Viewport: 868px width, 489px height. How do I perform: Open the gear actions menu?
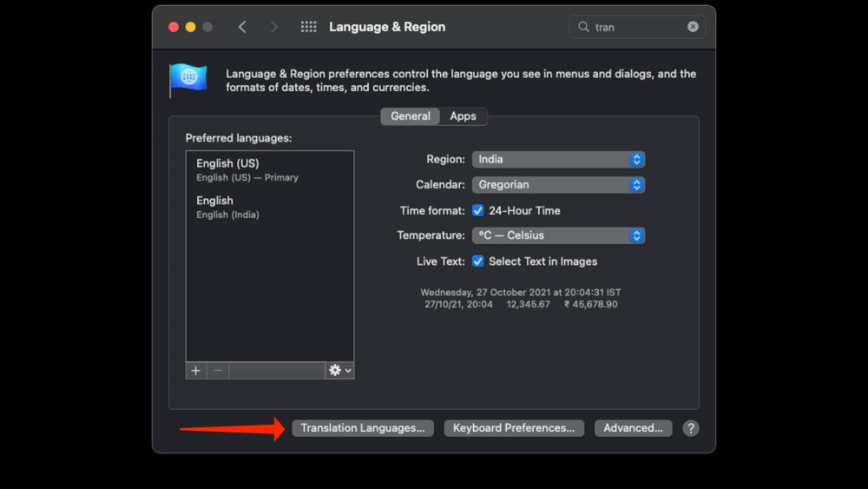[x=339, y=371]
